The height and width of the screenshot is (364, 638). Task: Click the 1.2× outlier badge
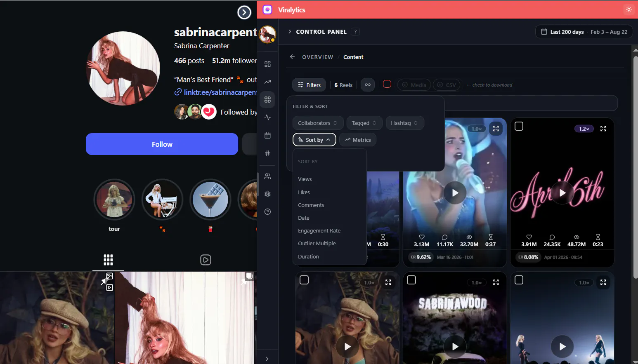584,129
